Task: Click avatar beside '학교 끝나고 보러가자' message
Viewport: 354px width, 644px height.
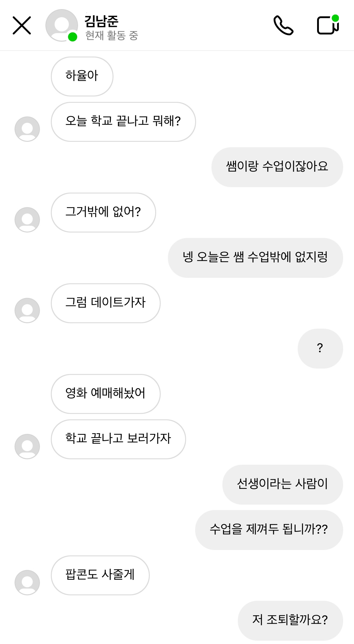Action: pyautogui.click(x=27, y=447)
